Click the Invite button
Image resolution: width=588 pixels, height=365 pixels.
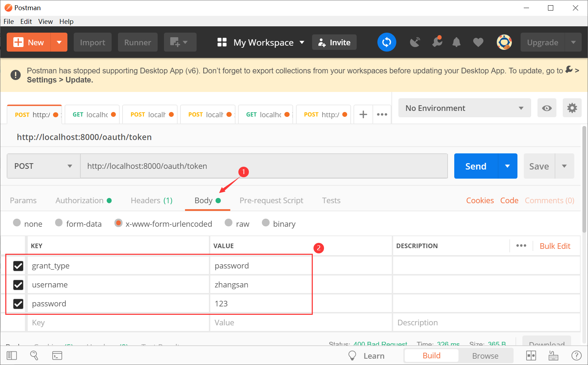(334, 42)
